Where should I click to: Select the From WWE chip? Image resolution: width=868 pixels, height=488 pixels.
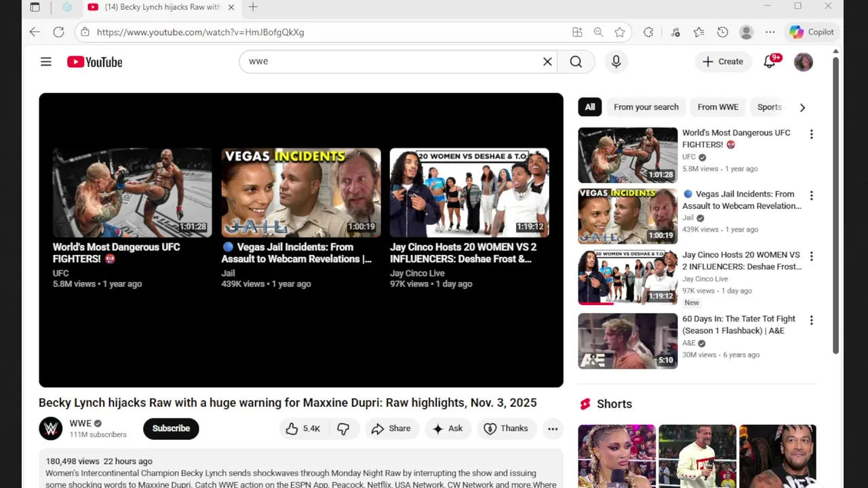pyautogui.click(x=718, y=107)
